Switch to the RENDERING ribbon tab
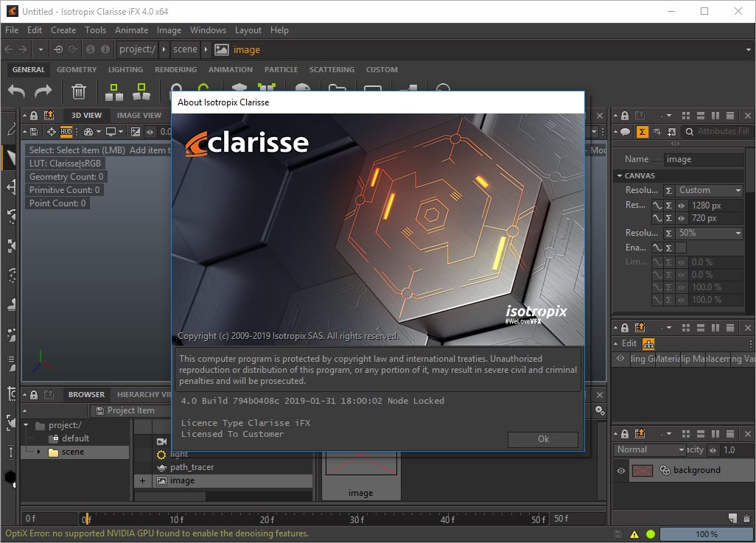Image resolution: width=756 pixels, height=543 pixels. click(x=175, y=69)
